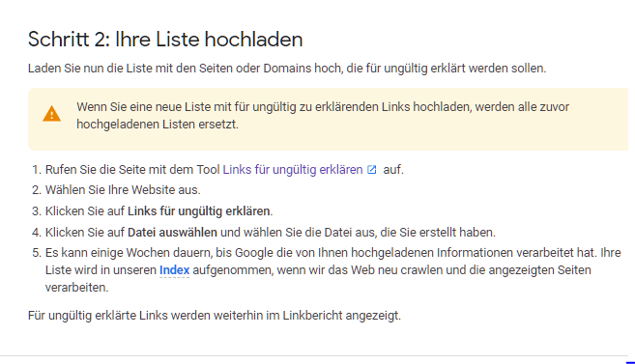Click sentence 'Für ungültig erklärte Links werden weiterhin'
Viewport: 635px width, 364px height.
pos(215,315)
